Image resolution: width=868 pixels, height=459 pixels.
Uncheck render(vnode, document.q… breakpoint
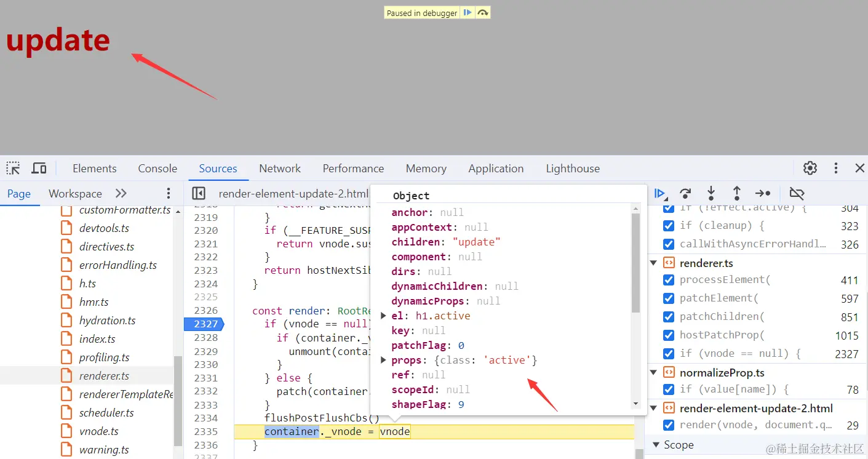[669, 425]
